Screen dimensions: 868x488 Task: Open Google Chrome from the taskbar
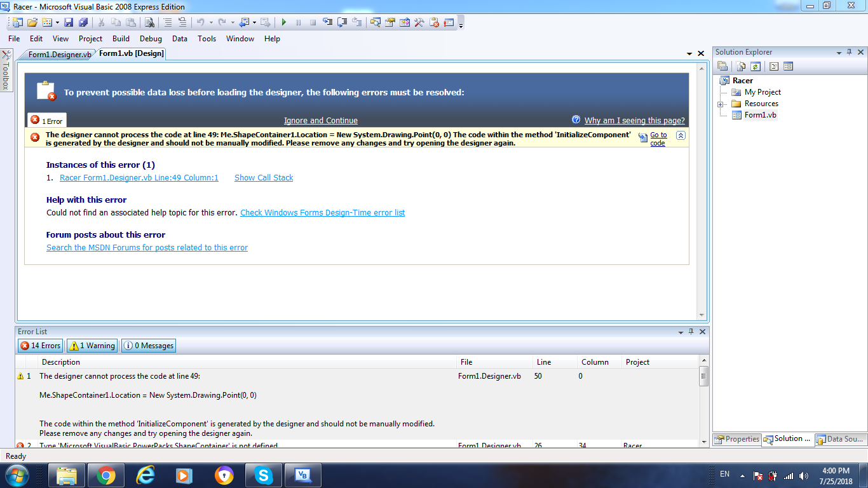106,475
